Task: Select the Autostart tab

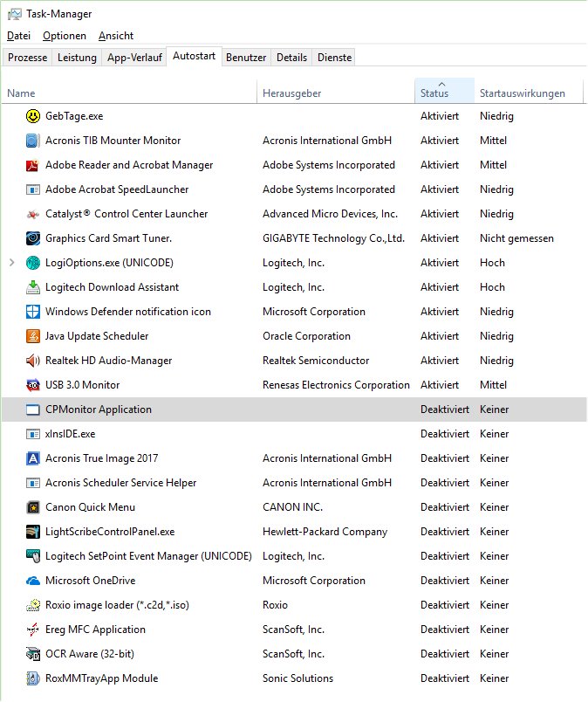Action: tap(195, 56)
